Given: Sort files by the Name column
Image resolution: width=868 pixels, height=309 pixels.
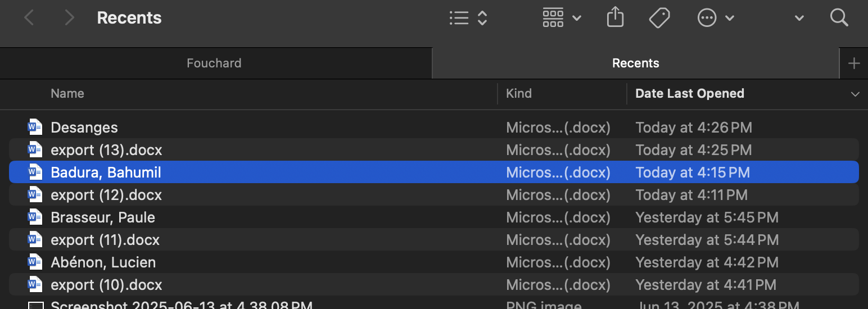Looking at the screenshot, I should pos(67,94).
